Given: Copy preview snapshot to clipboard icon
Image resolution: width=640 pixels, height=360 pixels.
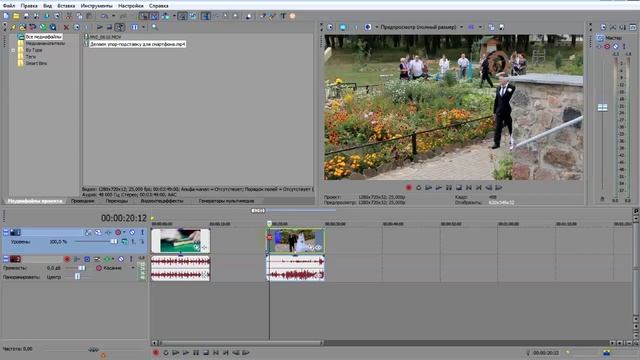Looking at the screenshot, I should [491, 27].
